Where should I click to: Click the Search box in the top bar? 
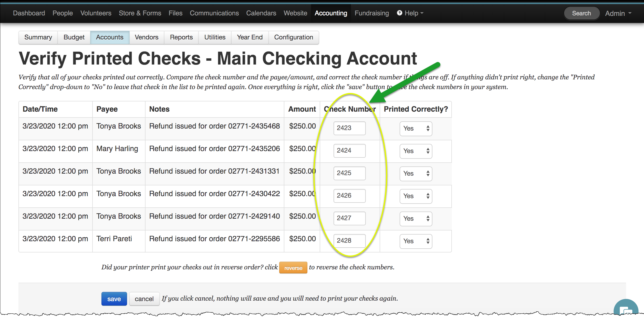tap(581, 13)
